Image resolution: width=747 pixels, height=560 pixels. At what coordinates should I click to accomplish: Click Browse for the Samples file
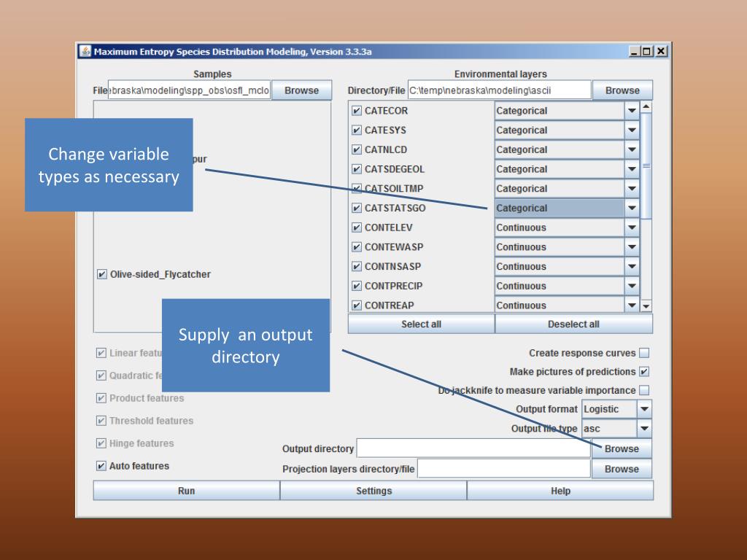pyautogui.click(x=301, y=90)
